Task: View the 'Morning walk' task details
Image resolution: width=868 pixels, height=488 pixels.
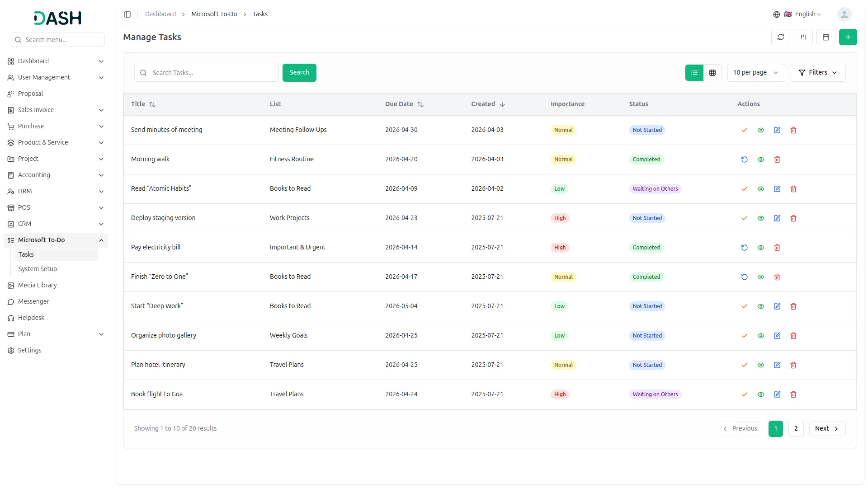Action: (x=760, y=160)
